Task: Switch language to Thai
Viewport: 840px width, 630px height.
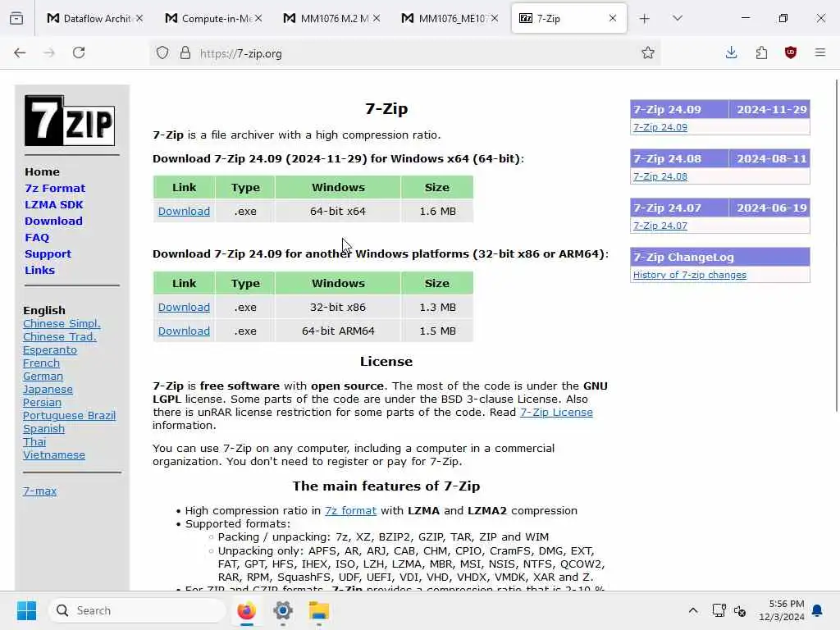Action: 34,441
